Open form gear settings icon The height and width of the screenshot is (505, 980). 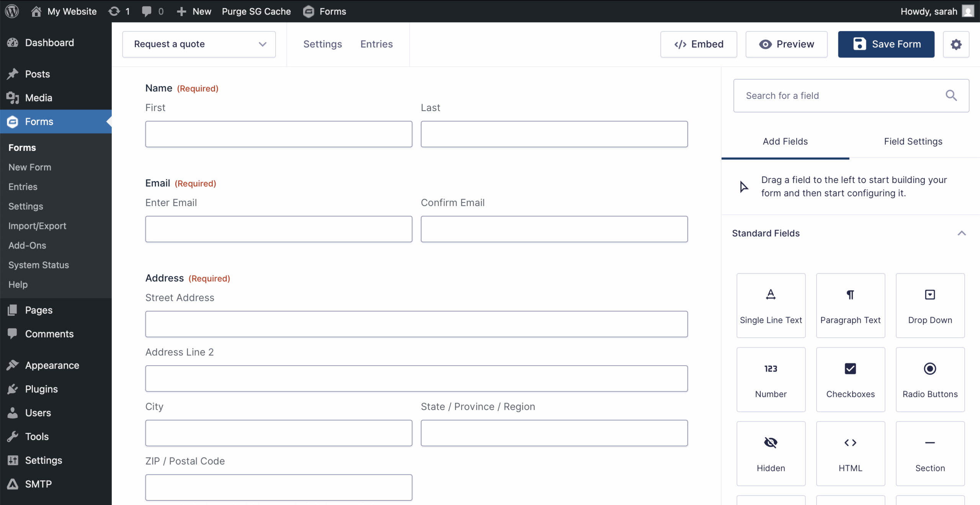coord(956,44)
